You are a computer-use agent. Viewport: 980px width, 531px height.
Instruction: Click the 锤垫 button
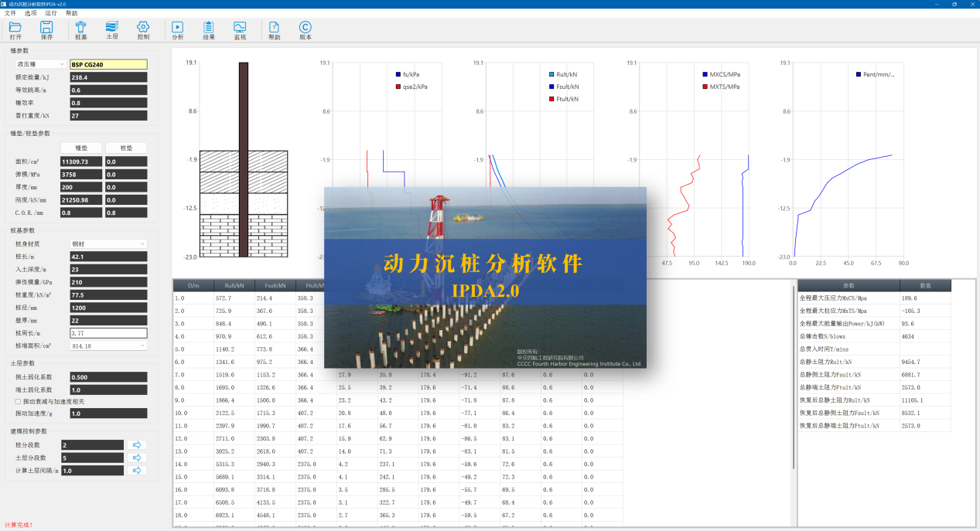pos(81,148)
